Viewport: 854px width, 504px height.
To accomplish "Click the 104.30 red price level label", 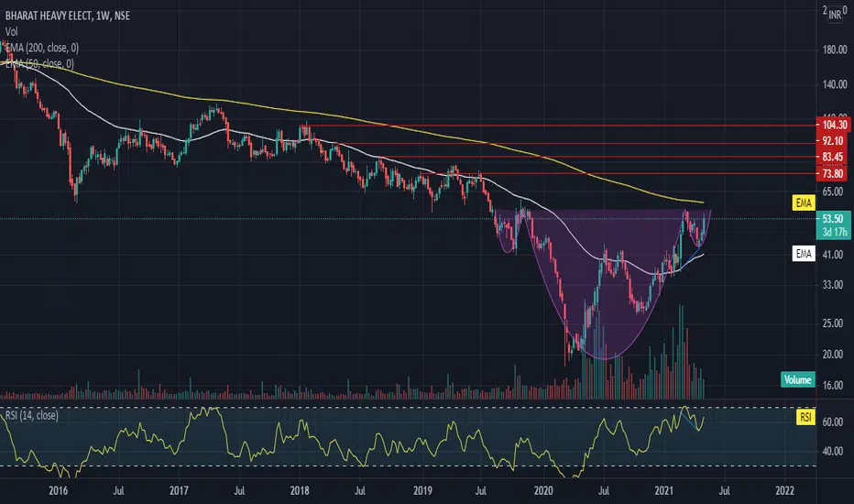I will coord(833,125).
